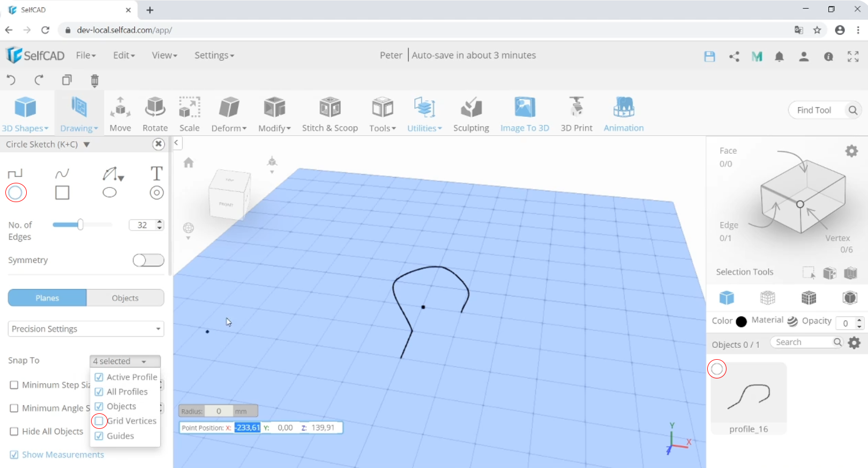Uncheck Show Measurements
This screenshot has height=468, width=868.
tap(14, 455)
